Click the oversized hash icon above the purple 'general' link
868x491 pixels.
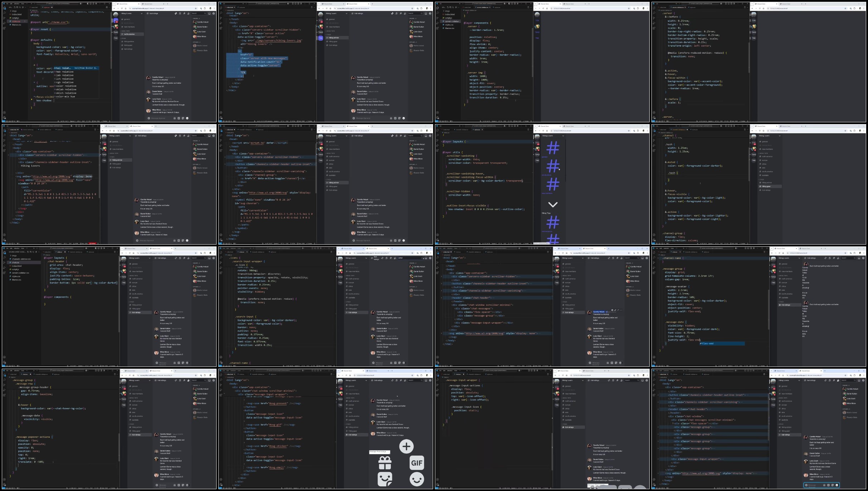(x=553, y=148)
